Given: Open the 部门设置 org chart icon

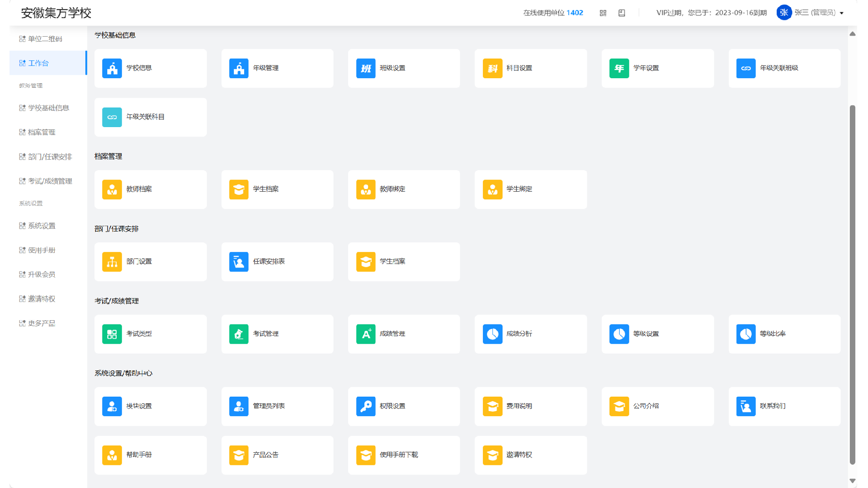Looking at the screenshot, I should pos(112,262).
